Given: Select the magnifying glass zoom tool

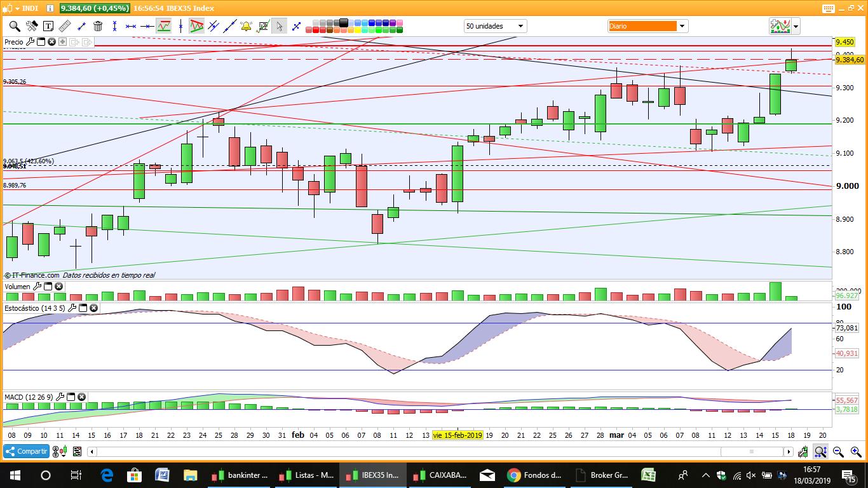Looking at the screenshot, I should (14, 26).
